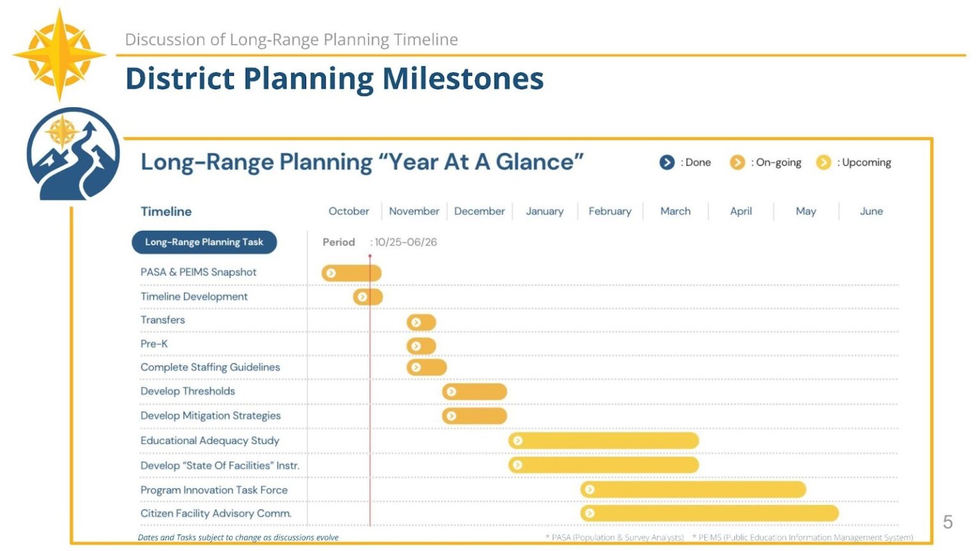Click arrow icon on PASA & PEIMS Snapshot bar

pos(330,273)
